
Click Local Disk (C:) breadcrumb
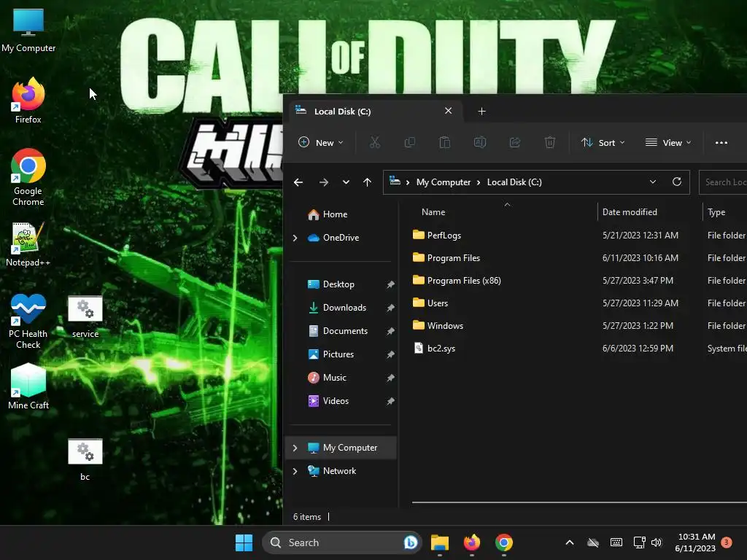click(514, 182)
